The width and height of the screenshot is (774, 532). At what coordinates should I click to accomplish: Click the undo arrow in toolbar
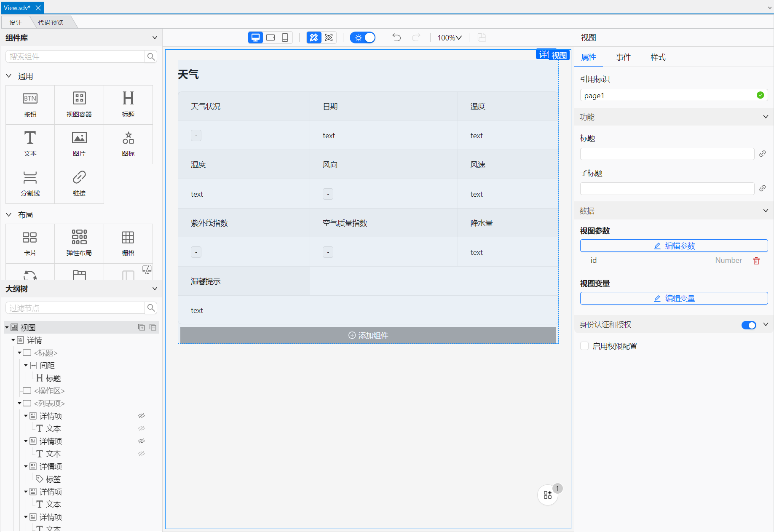click(396, 37)
